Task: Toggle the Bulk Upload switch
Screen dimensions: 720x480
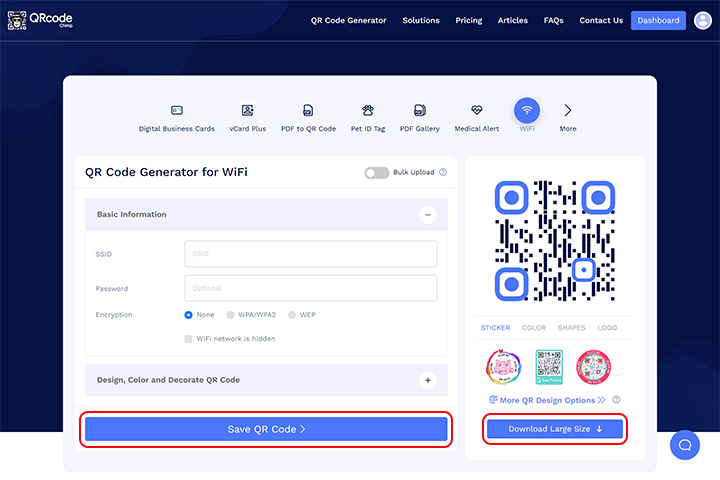Action: tap(376, 172)
